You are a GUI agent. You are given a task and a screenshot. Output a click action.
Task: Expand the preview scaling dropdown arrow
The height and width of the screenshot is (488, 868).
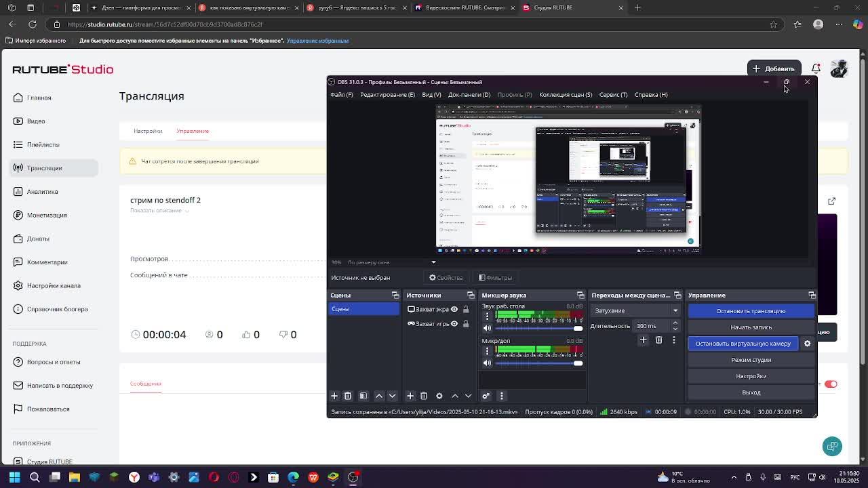click(x=433, y=262)
